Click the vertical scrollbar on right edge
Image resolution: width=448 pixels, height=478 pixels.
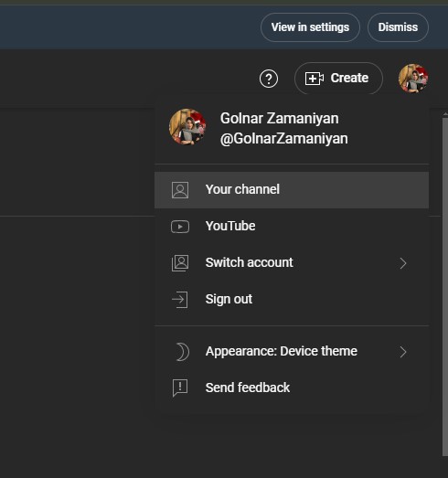pos(445,287)
